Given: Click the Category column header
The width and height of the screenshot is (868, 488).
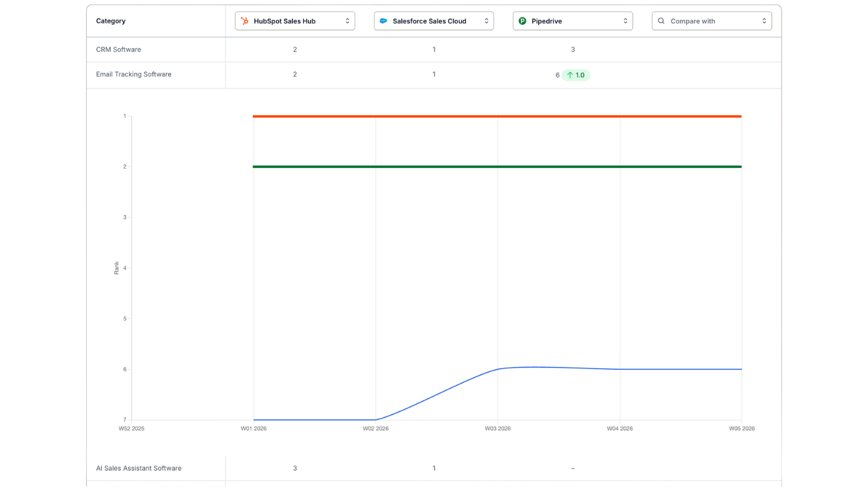Looking at the screenshot, I should click(x=111, y=21).
